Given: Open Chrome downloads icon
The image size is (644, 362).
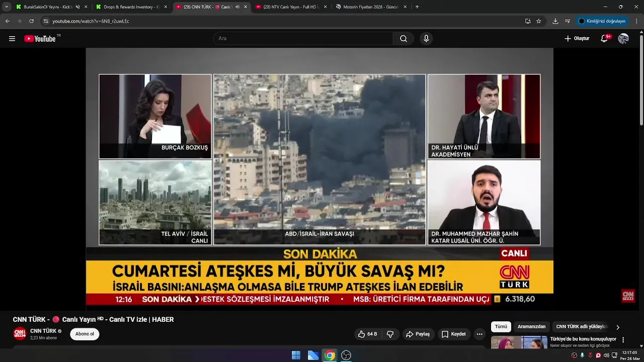Looking at the screenshot, I should (555, 21).
